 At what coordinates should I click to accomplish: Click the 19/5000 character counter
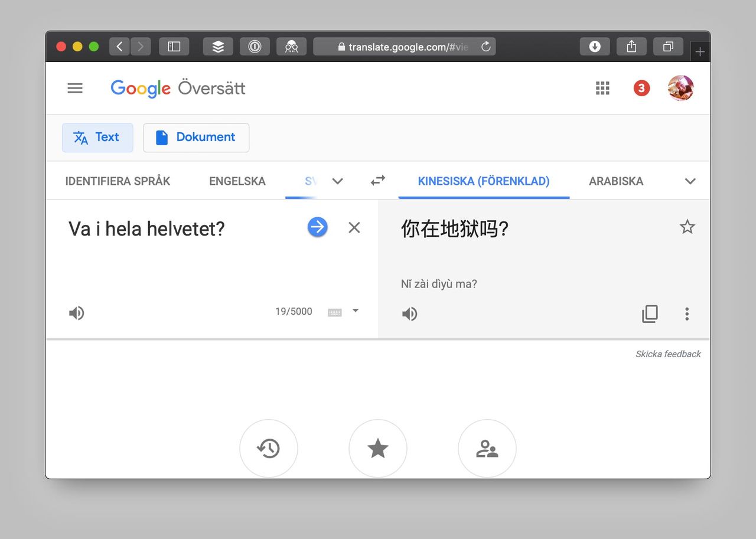(294, 312)
